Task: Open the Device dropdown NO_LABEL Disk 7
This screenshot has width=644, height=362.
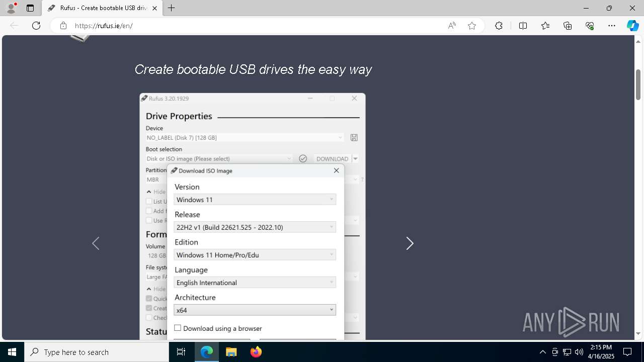Action: [x=245, y=137]
